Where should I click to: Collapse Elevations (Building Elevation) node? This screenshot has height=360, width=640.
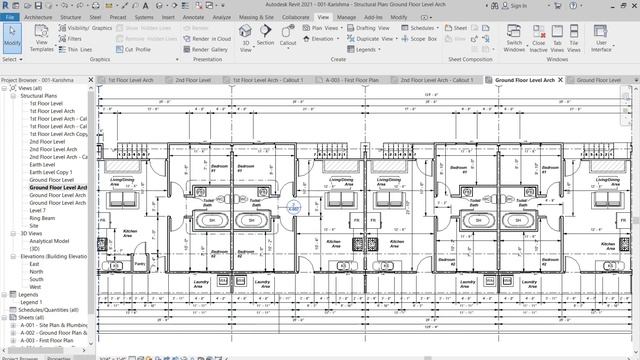tap(13, 256)
